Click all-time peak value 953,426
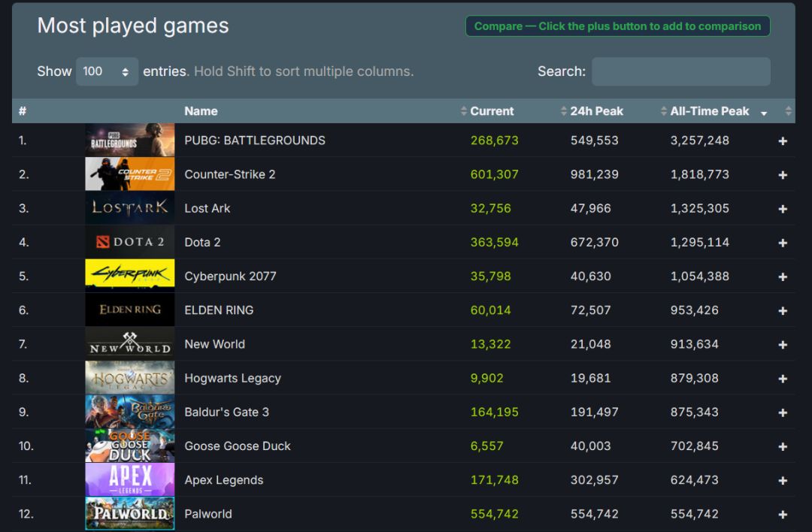Screen dimensions: 812x532 pos(695,310)
